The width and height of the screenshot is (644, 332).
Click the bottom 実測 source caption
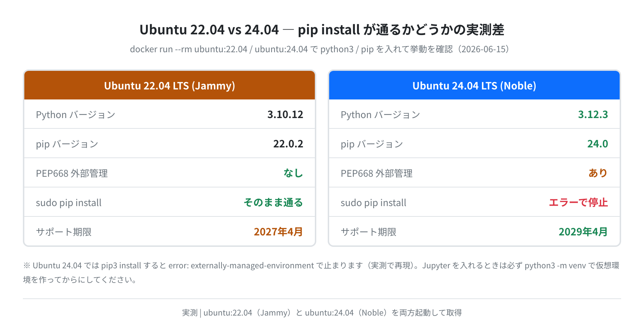pyautogui.click(x=322, y=313)
